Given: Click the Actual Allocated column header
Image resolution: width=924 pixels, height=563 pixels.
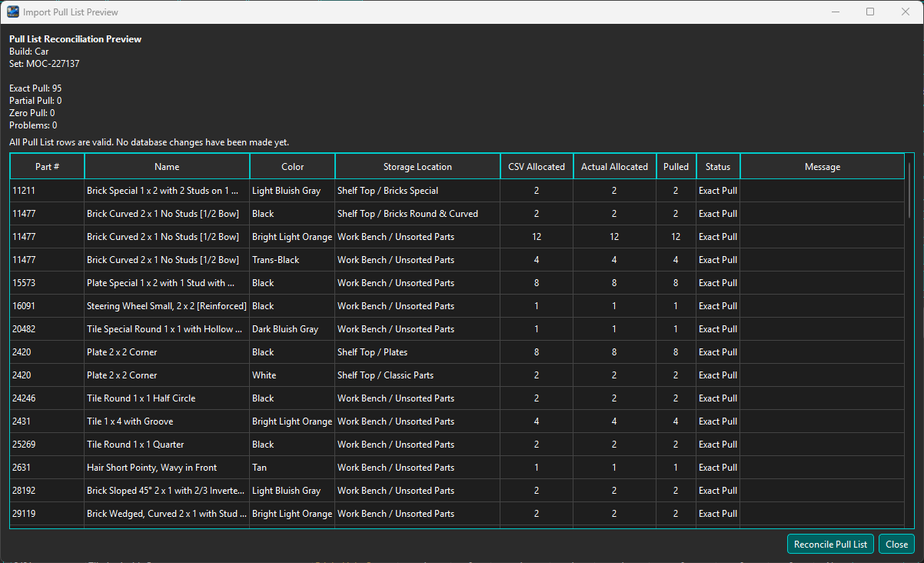Looking at the screenshot, I should [x=615, y=167].
